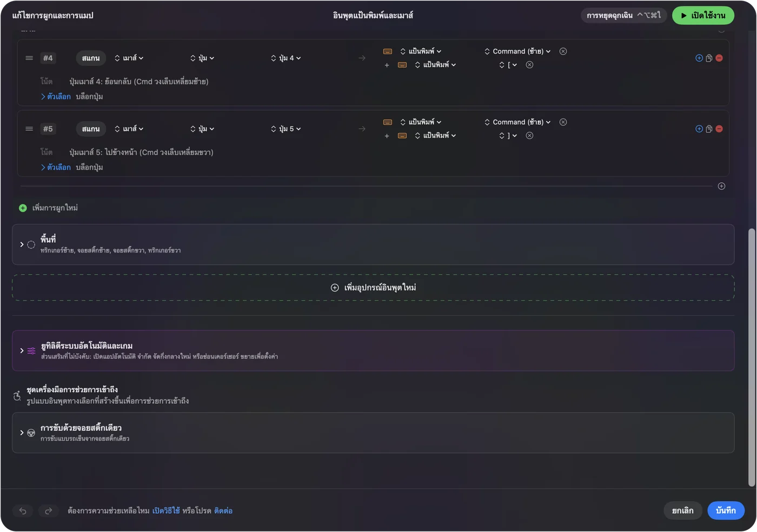
Task: Click เพิ่มอุปกรณ์อินพุตใหม่ button
Action: [373, 288]
